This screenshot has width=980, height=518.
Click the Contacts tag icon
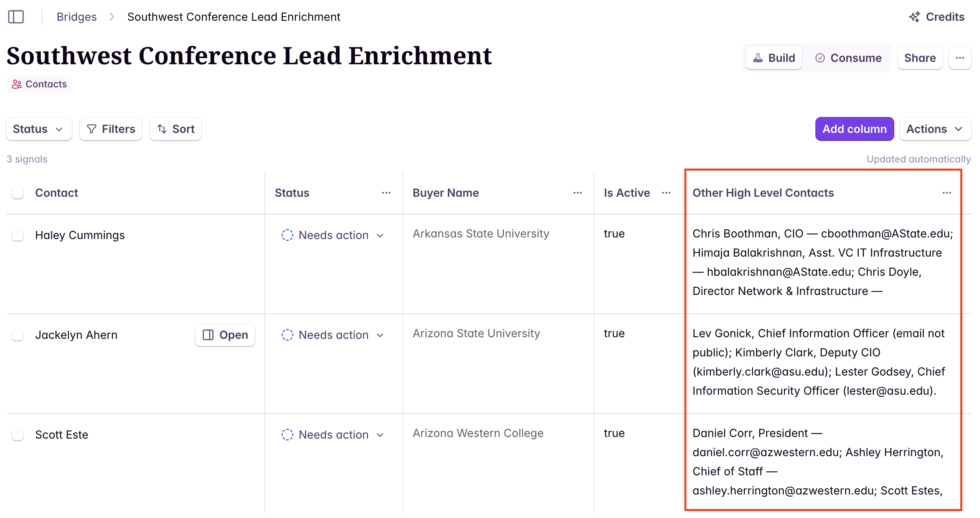point(17,84)
